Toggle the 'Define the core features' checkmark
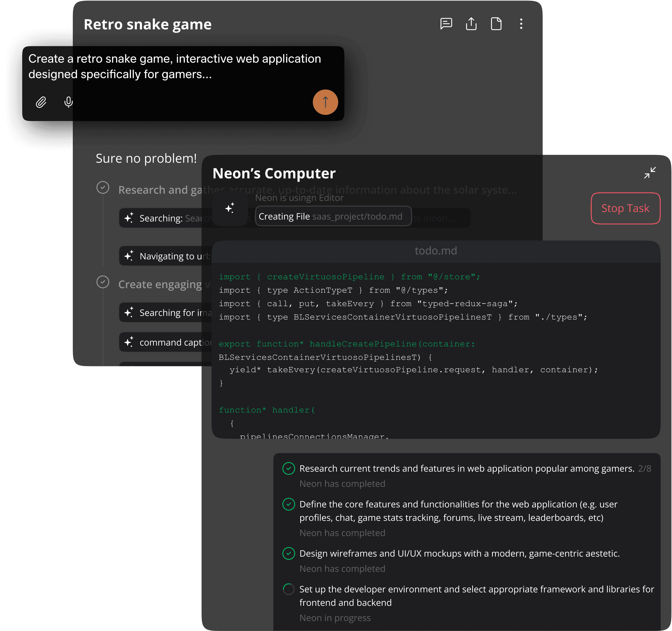This screenshot has height=631, width=672. [288, 504]
